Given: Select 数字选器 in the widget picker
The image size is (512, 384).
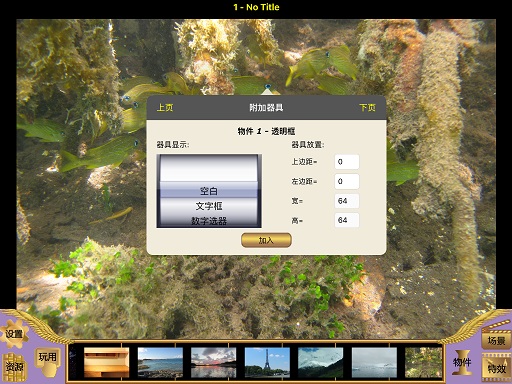Looking at the screenshot, I should pyautogui.click(x=209, y=221).
